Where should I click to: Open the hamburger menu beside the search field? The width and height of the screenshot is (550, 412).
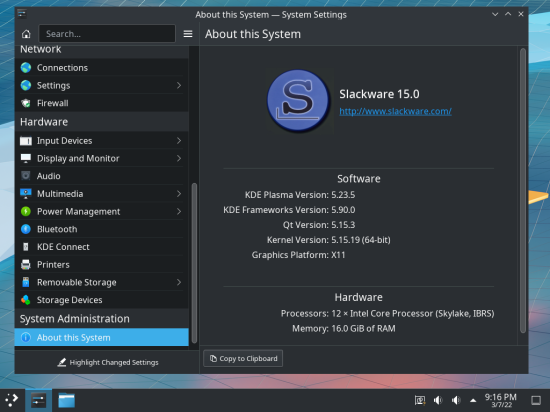click(x=188, y=34)
